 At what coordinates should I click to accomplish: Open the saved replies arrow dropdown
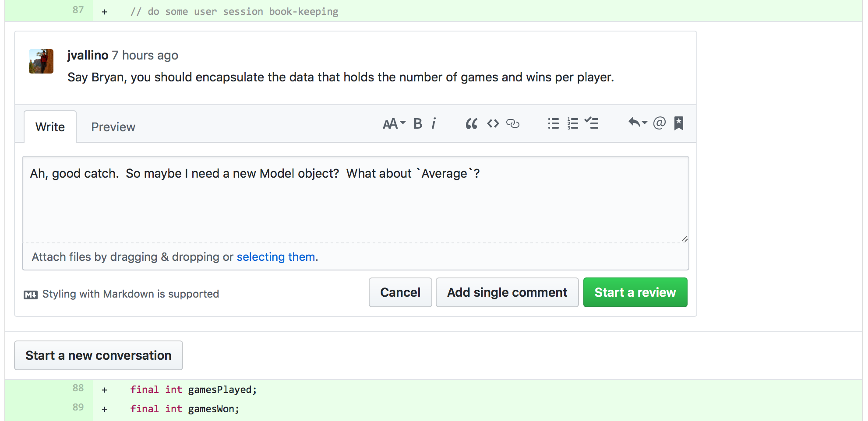tap(638, 123)
